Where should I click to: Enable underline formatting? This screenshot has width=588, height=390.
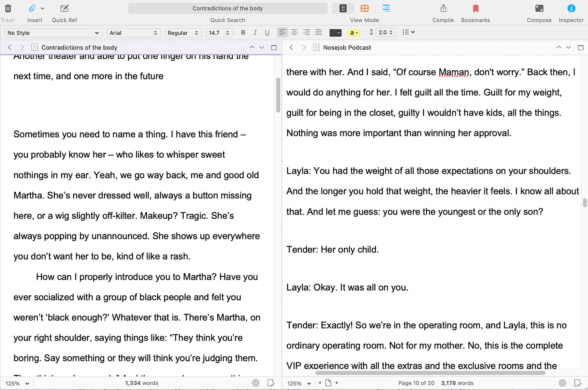point(267,32)
